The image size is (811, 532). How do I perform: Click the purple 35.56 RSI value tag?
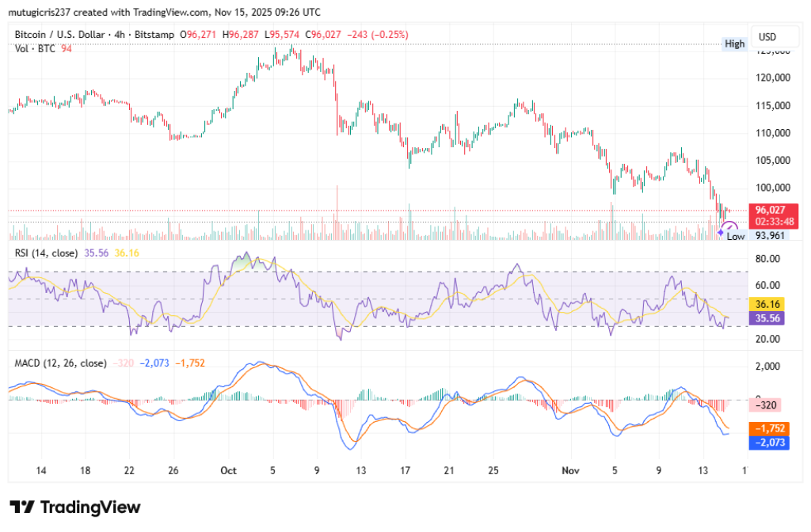point(768,317)
